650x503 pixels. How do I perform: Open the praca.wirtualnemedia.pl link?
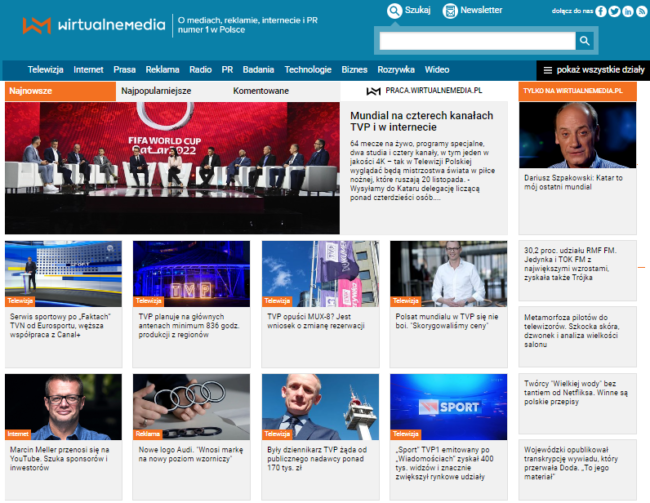(424, 90)
